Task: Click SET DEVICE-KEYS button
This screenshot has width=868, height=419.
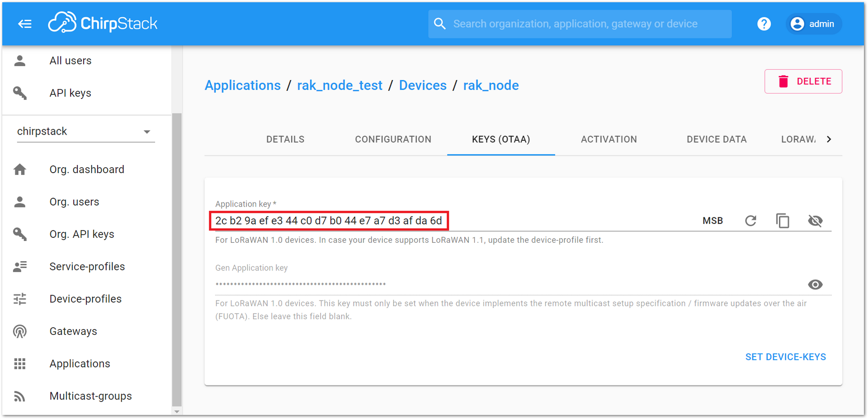Action: click(x=786, y=357)
